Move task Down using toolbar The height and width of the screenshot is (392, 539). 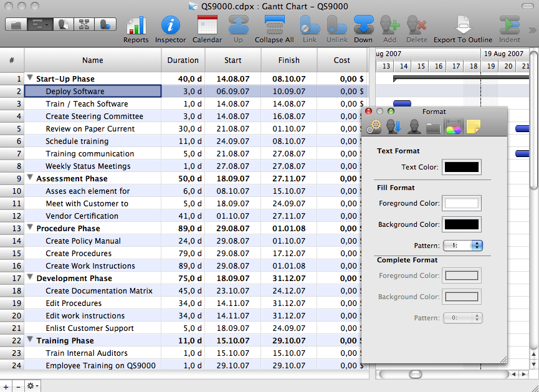click(363, 29)
